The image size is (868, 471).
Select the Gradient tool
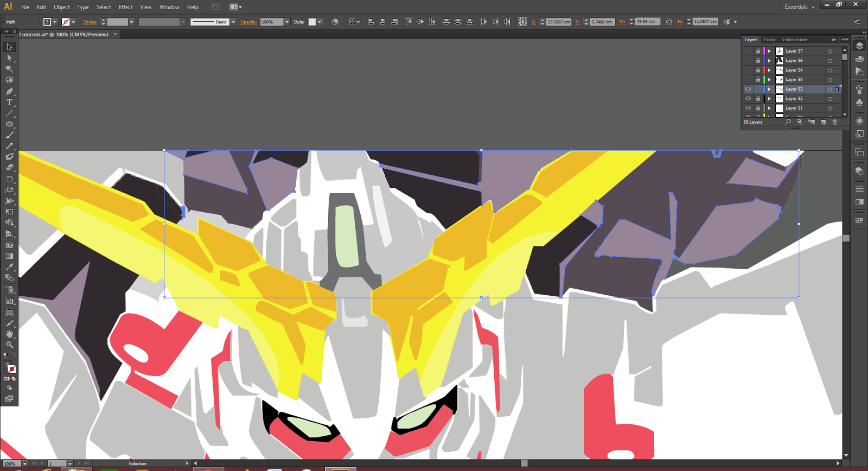[9, 256]
